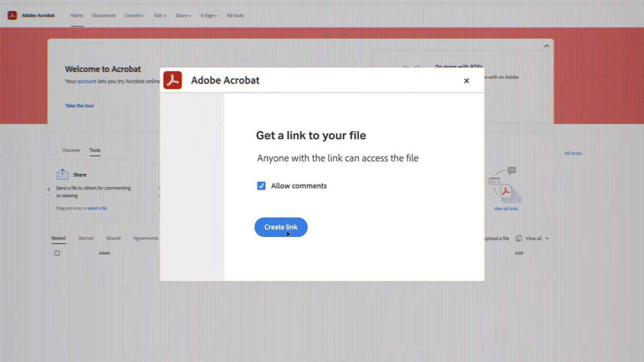This screenshot has height=362, width=644.
Task: Expand the Edit dropdown menu
Action: click(x=160, y=15)
